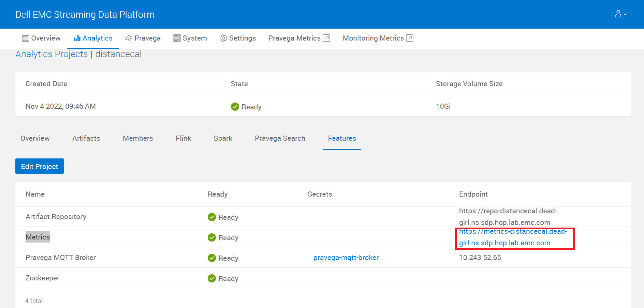Switch to the Flink tab
The height and width of the screenshot is (308, 644).
tap(184, 138)
